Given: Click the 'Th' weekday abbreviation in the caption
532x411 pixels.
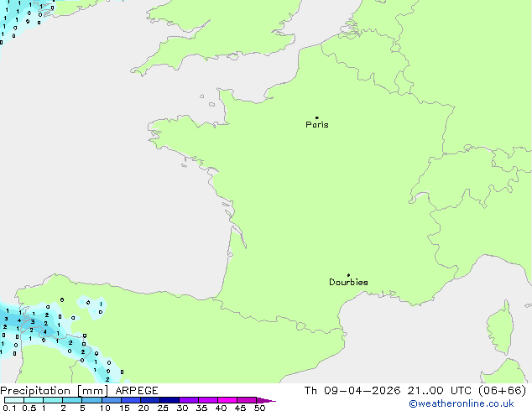Looking at the screenshot, I should click(x=310, y=391).
